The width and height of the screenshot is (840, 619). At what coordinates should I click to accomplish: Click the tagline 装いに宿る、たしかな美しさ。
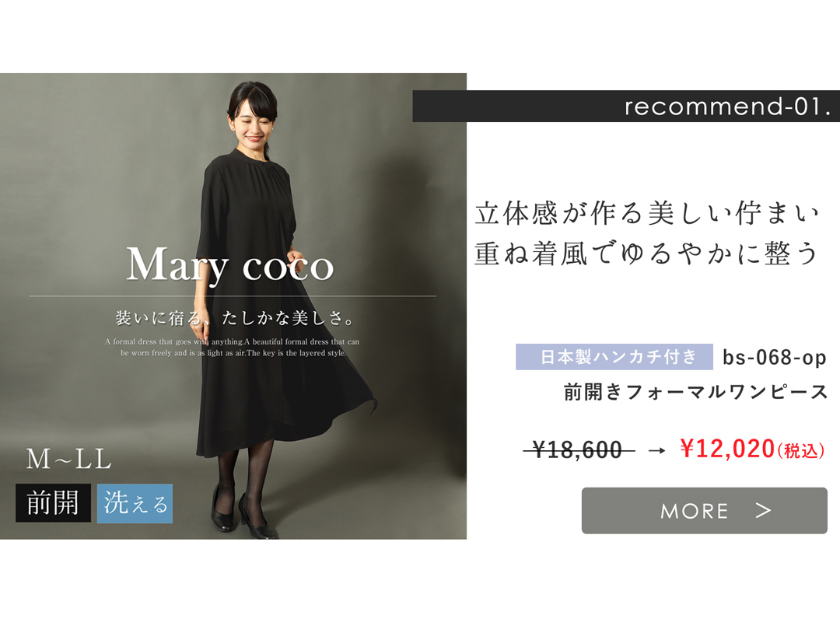235,318
